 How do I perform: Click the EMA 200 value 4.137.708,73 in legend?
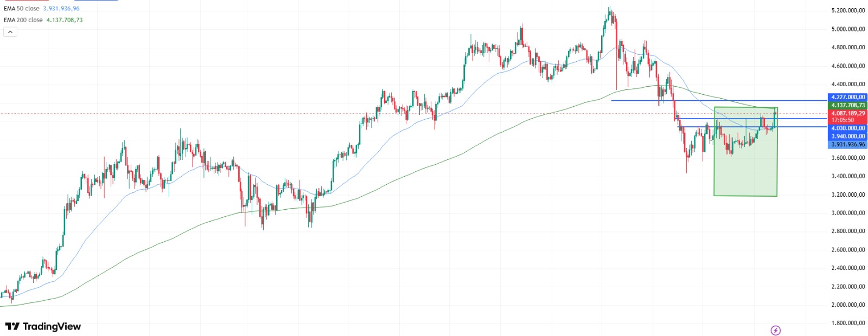coord(65,20)
